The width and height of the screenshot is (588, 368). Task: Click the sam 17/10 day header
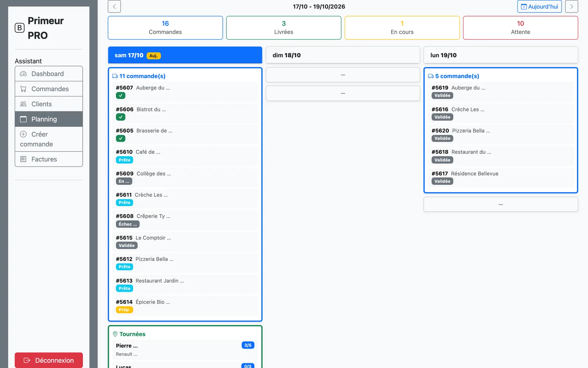(x=185, y=55)
